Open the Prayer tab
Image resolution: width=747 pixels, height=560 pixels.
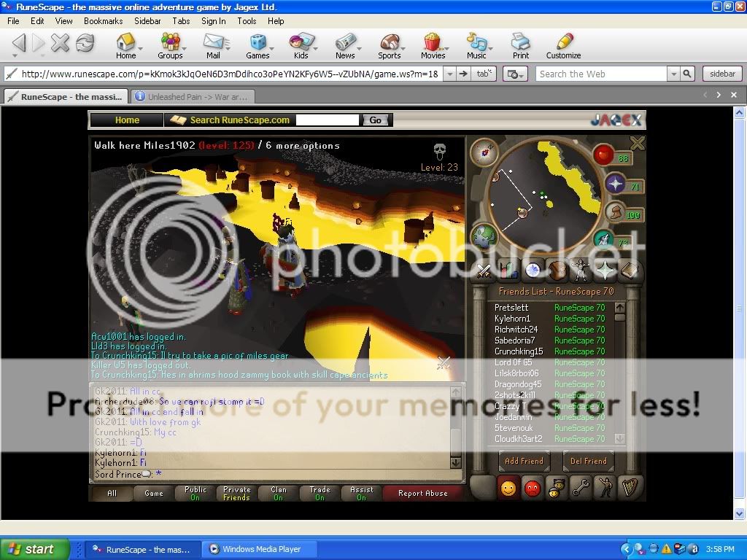(605, 270)
